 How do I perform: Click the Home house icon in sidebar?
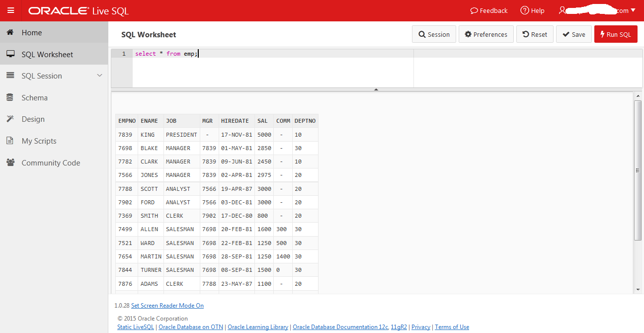(x=10, y=32)
